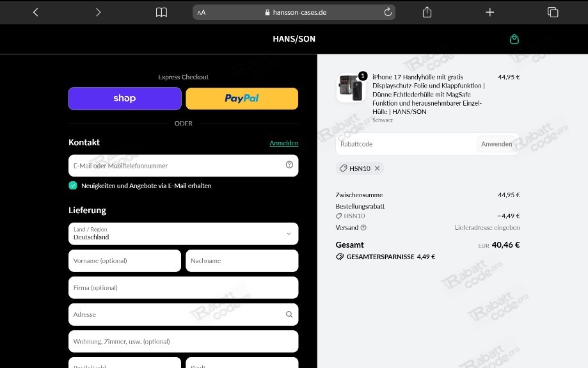Click the Bestellungsrabatt label
The height and width of the screenshot is (368, 588).
point(360,206)
